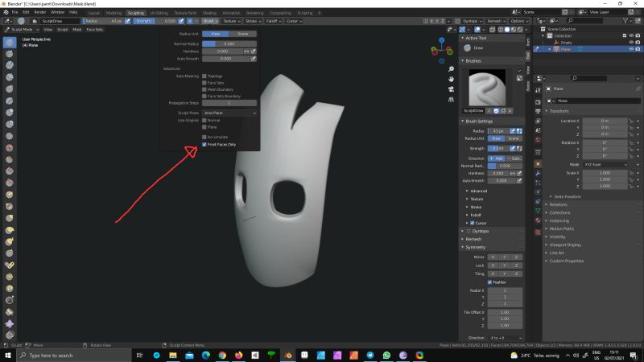Viewport: 644px width, 362px height.
Task: Open the Falloff dropdown in the header
Action: 273,21
